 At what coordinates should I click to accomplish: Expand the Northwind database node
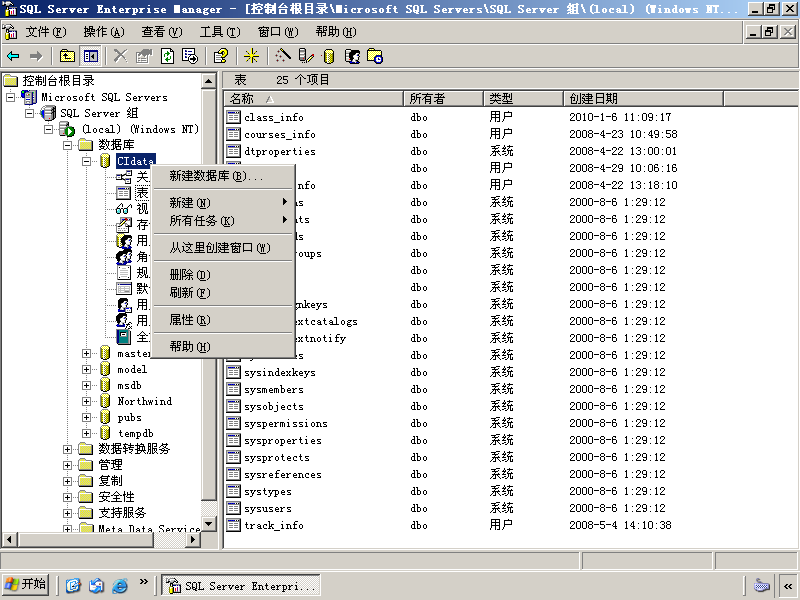(86, 402)
